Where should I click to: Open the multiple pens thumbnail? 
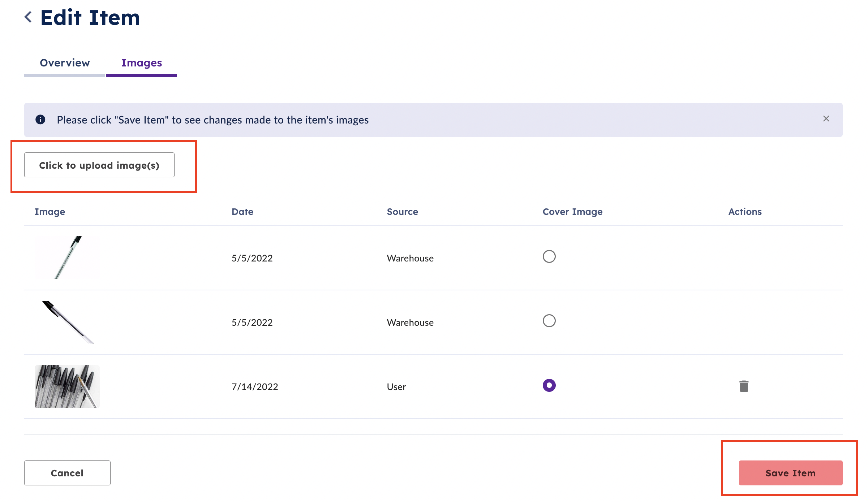coord(67,386)
